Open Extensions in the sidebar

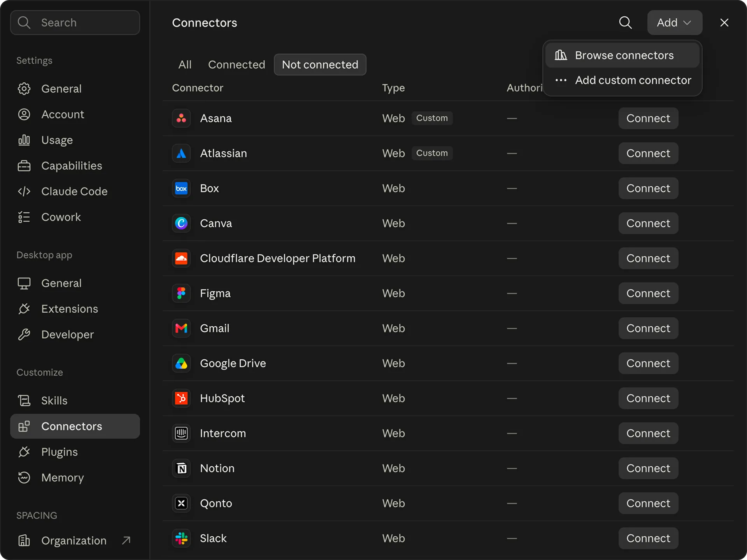[x=75, y=309]
